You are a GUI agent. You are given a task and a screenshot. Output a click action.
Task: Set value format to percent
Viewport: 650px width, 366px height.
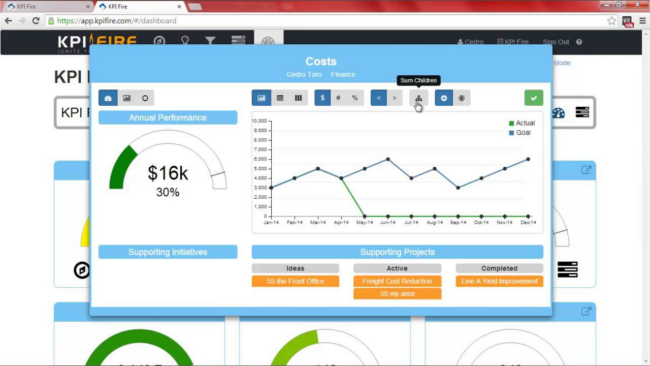355,98
